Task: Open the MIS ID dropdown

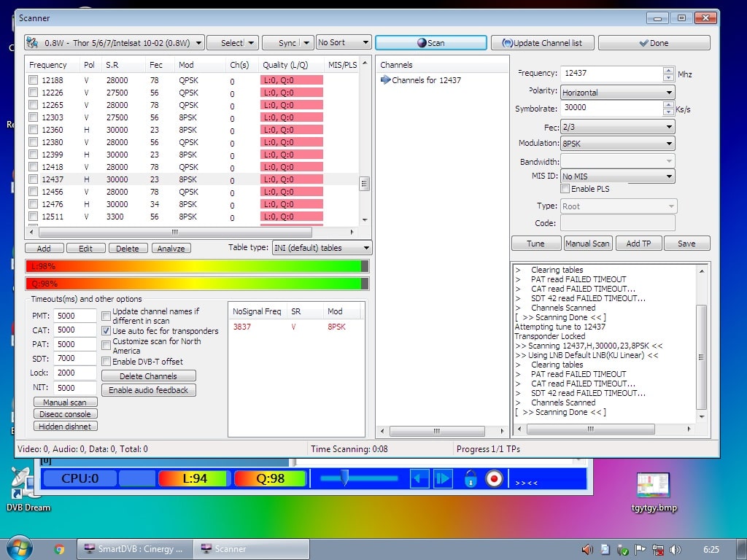Action: (x=617, y=176)
